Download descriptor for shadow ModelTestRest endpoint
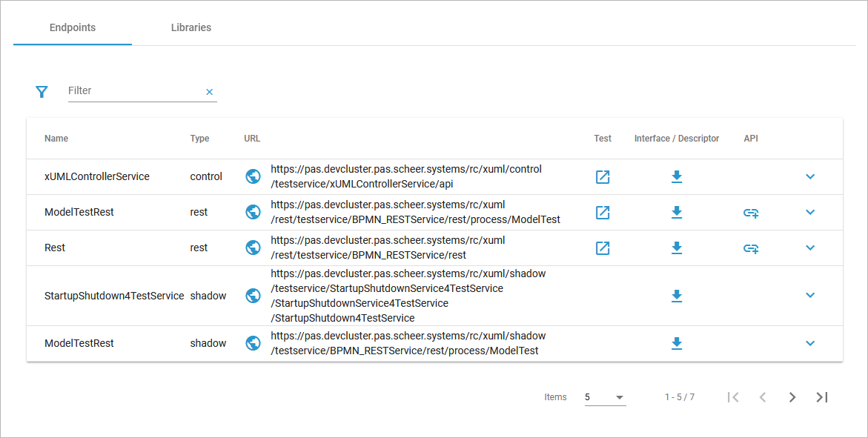Image resolution: width=868 pixels, height=438 pixels. 676,343
